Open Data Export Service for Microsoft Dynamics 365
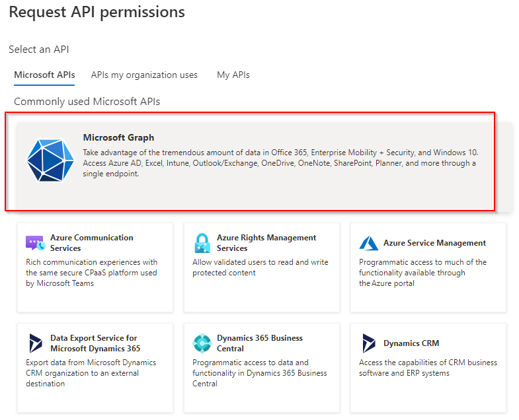The image size is (519, 420). click(95, 343)
